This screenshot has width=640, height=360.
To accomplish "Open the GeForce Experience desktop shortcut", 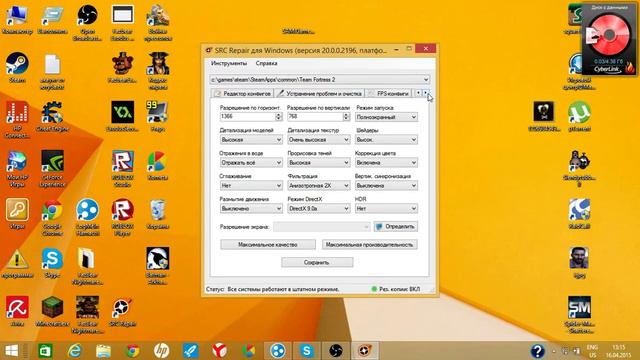I will pyautogui.click(x=52, y=169).
